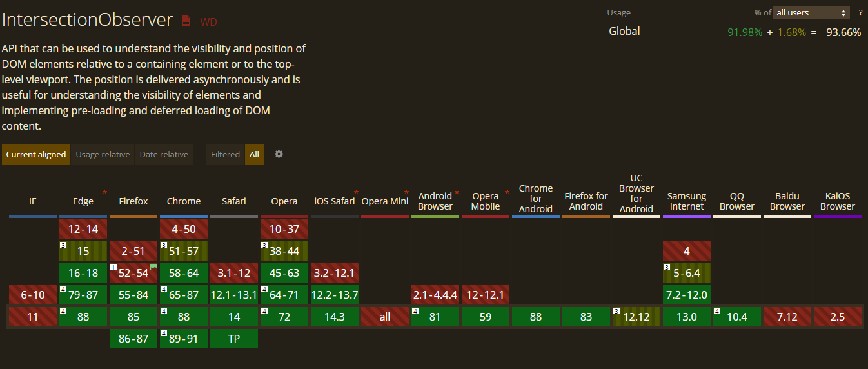Click the Edge 15 cell
Image resolution: width=868 pixels, height=369 pixels.
pyautogui.click(x=83, y=251)
